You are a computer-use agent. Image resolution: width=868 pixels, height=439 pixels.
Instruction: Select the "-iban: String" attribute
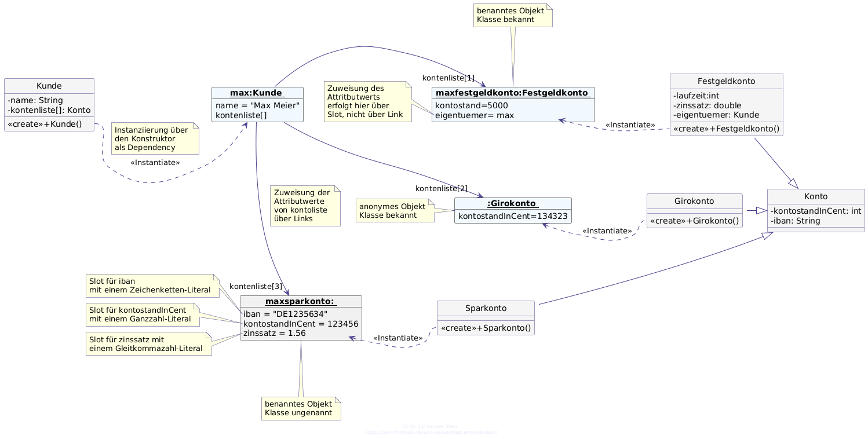coord(796,221)
